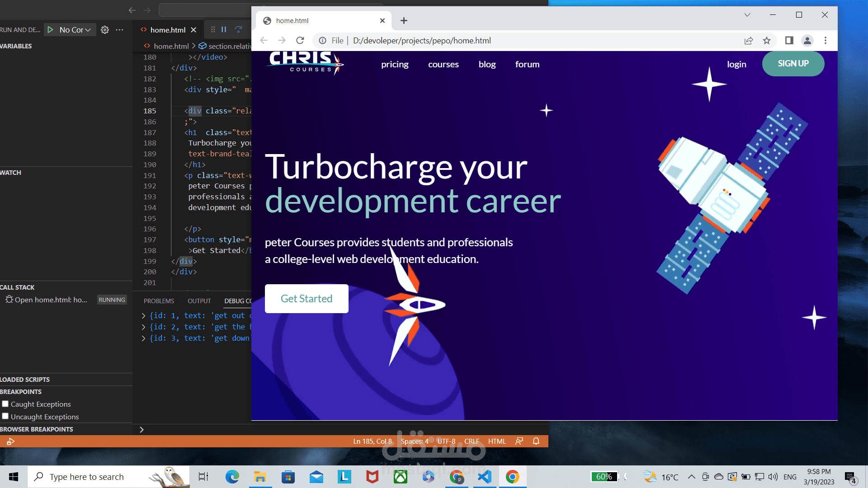The height and width of the screenshot is (488, 868).
Task: Expand the id: 1 console object
Action: [143, 316]
